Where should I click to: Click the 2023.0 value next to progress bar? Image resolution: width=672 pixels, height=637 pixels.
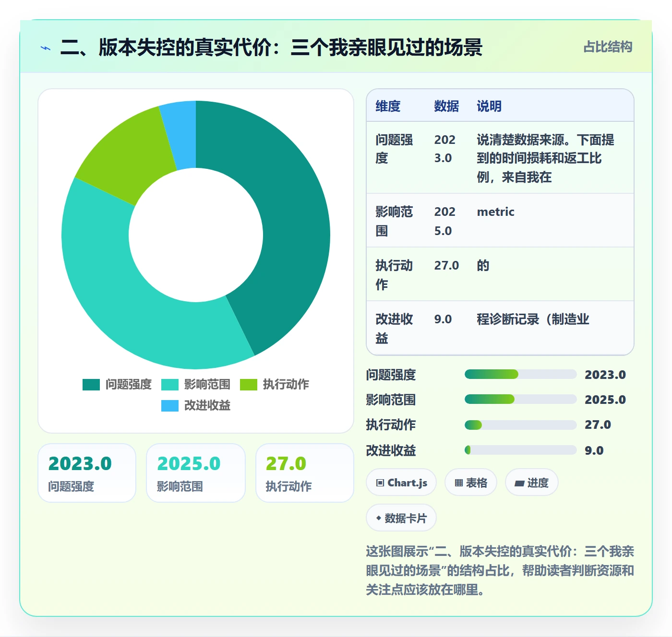605,375
